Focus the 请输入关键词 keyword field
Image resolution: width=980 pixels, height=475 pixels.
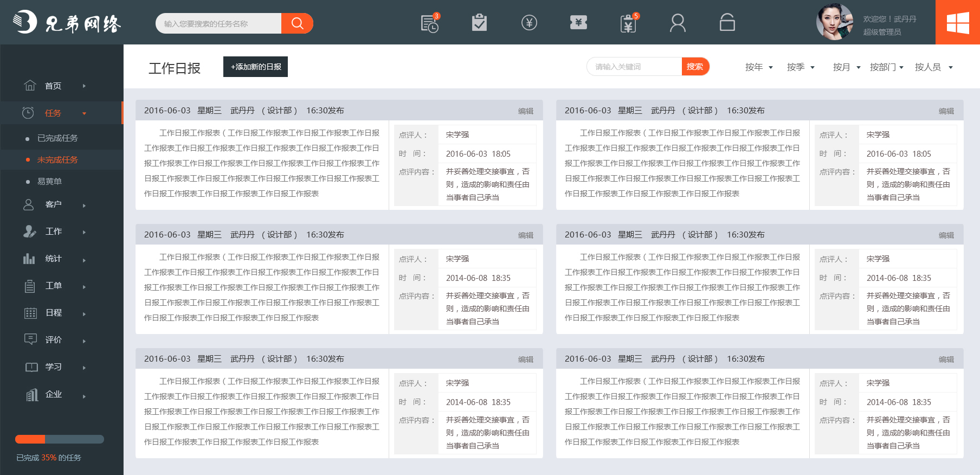[x=634, y=67]
